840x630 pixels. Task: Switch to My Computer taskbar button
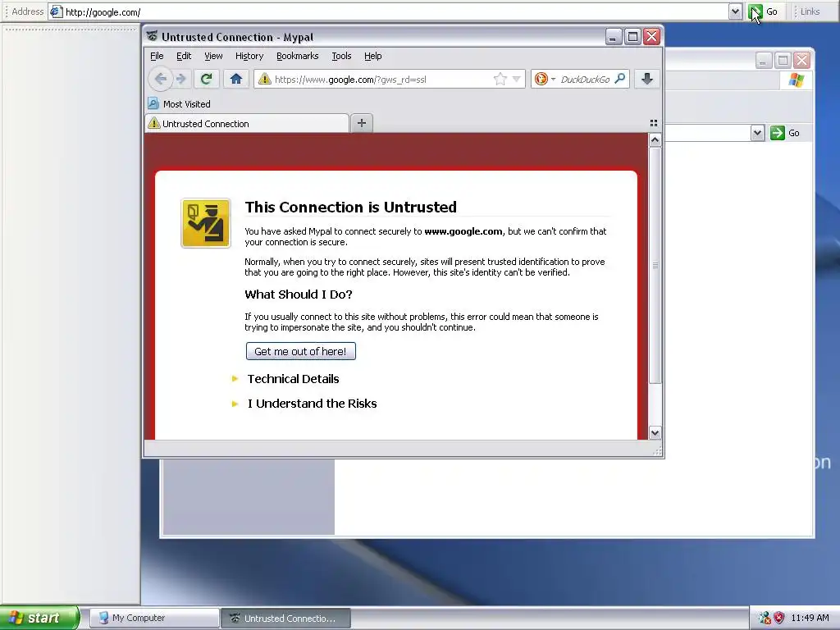click(154, 618)
